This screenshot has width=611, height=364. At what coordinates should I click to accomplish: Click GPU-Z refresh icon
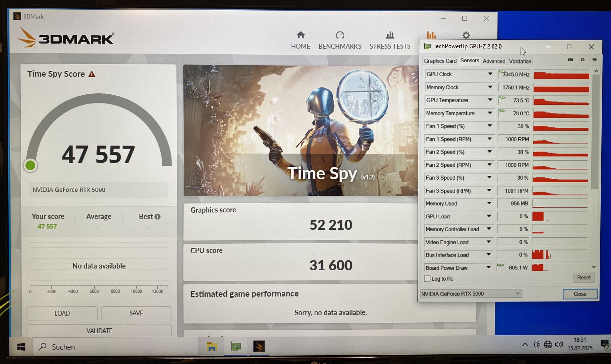click(583, 60)
